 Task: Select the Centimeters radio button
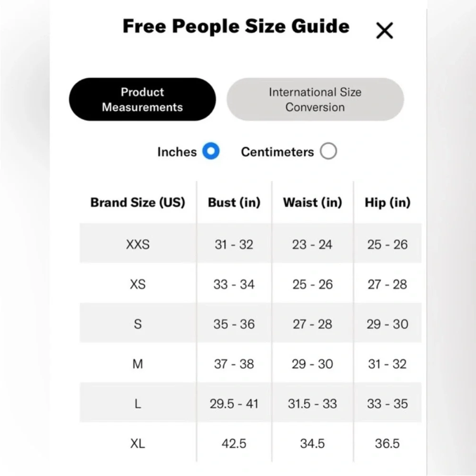point(328,151)
